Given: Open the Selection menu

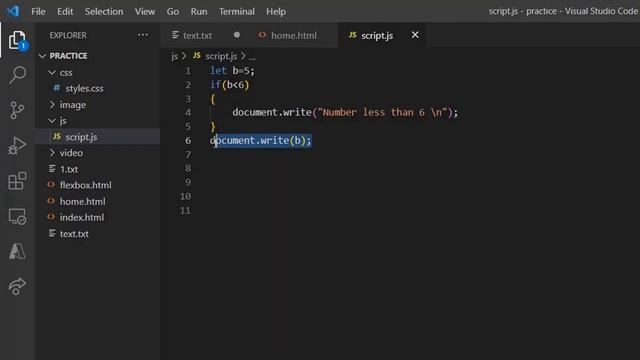Looking at the screenshot, I should [x=104, y=11].
